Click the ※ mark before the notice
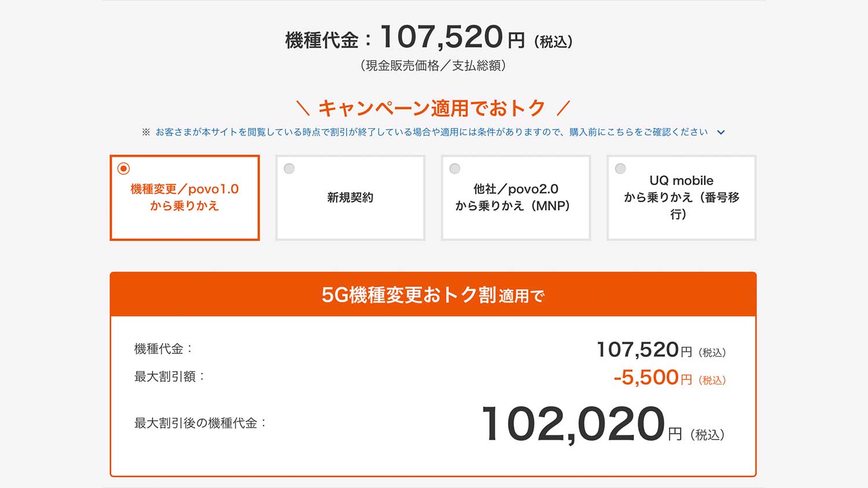The height and width of the screenshot is (488, 868). click(146, 132)
